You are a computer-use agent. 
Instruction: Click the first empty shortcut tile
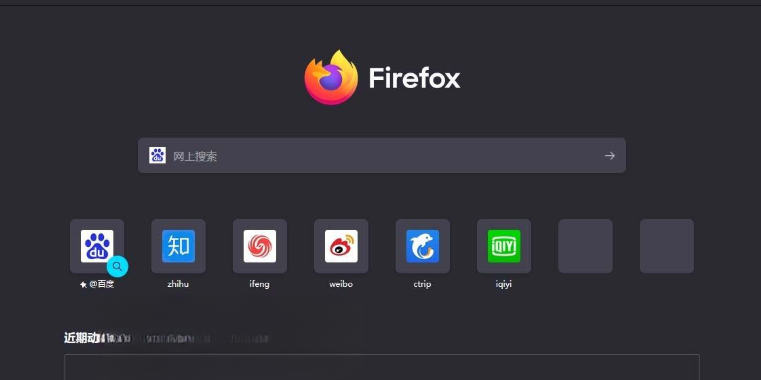coord(585,246)
